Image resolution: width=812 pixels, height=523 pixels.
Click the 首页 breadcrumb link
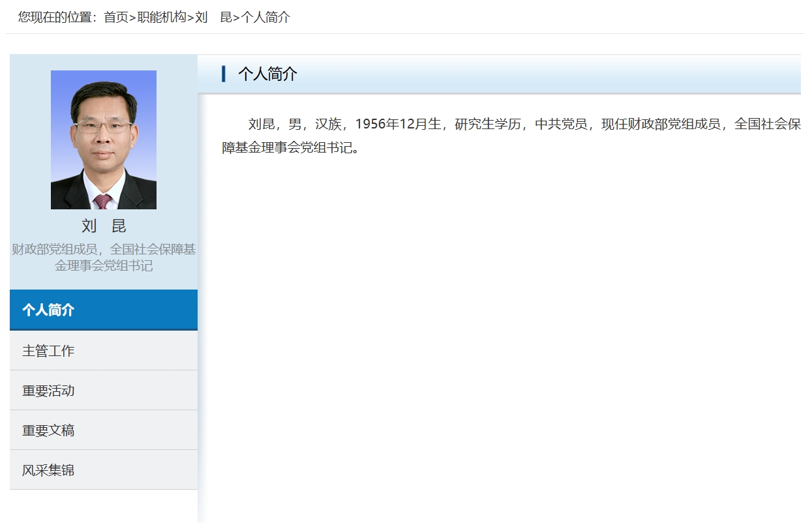click(x=116, y=18)
